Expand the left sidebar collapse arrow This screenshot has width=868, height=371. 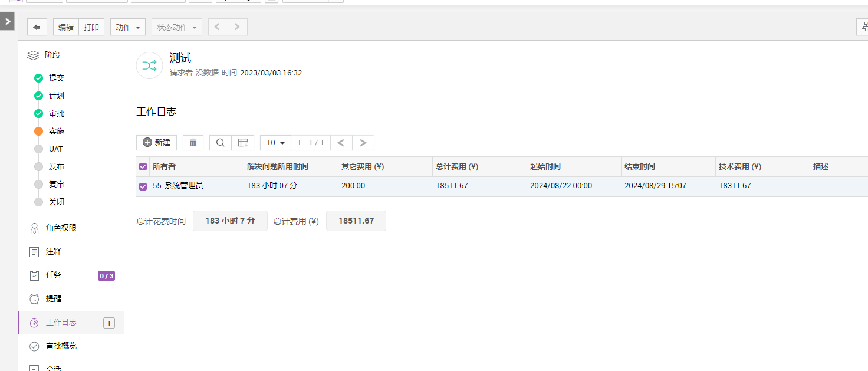pos(7,22)
